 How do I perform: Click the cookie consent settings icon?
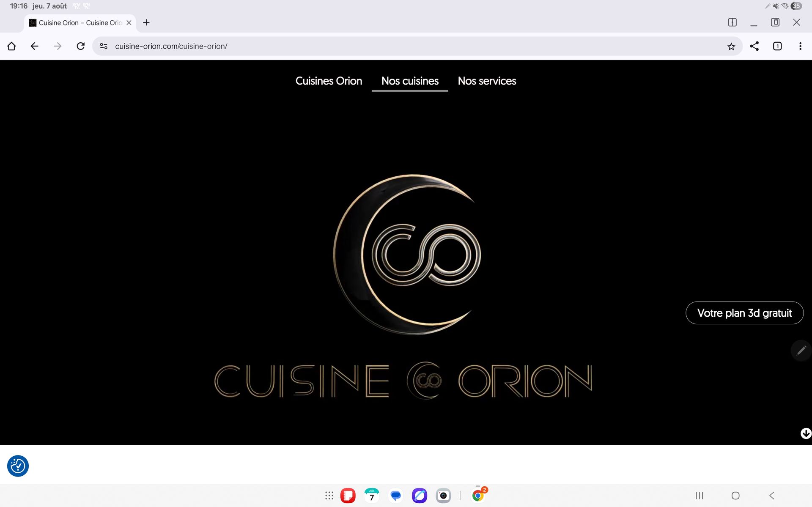click(18, 466)
